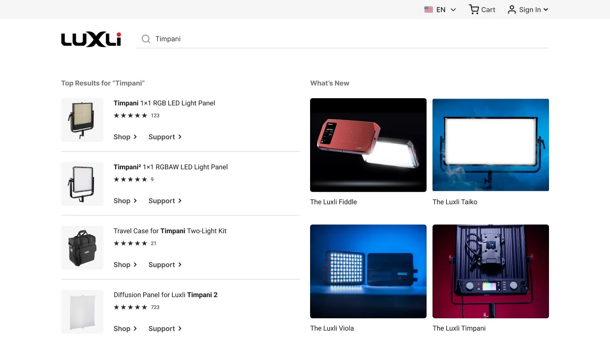This screenshot has height=364, width=610.
Task: Click Shop for Timpani 1×1 RGB panel
Action: click(x=125, y=137)
